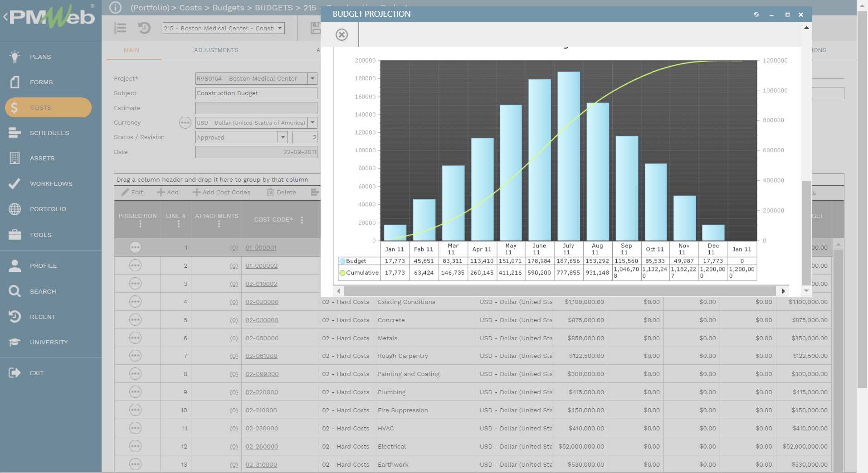Open the Schedules menu item
The image size is (868, 473).
tap(49, 133)
